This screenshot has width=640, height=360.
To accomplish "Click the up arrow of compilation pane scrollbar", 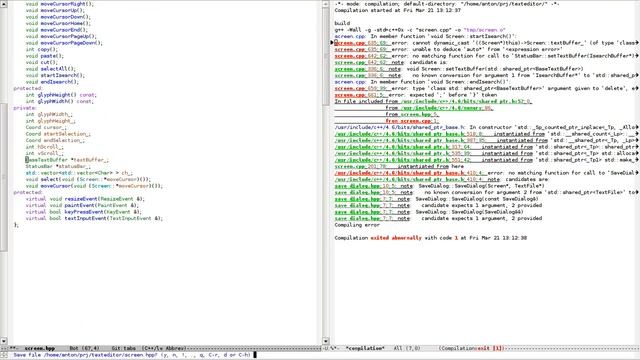I will tap(326, 4).
